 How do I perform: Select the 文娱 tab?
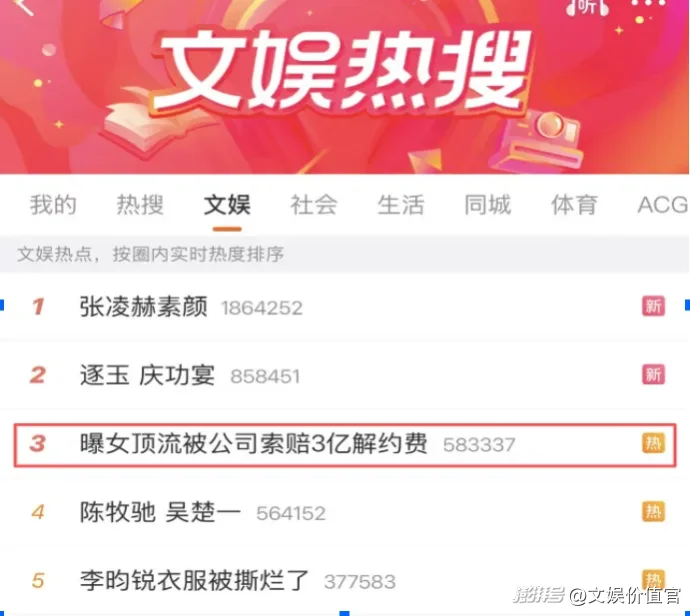click(227, 205)
